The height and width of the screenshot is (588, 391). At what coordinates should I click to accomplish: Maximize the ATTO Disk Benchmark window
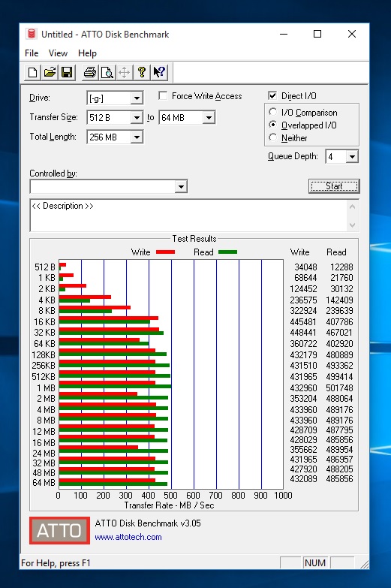(x=317, y=34)
